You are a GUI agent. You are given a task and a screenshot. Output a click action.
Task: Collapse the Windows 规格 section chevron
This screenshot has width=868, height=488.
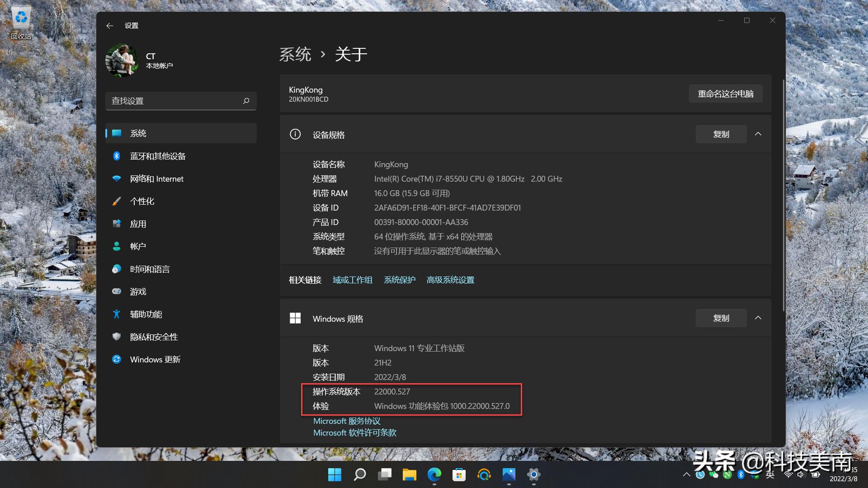(758, 318)
